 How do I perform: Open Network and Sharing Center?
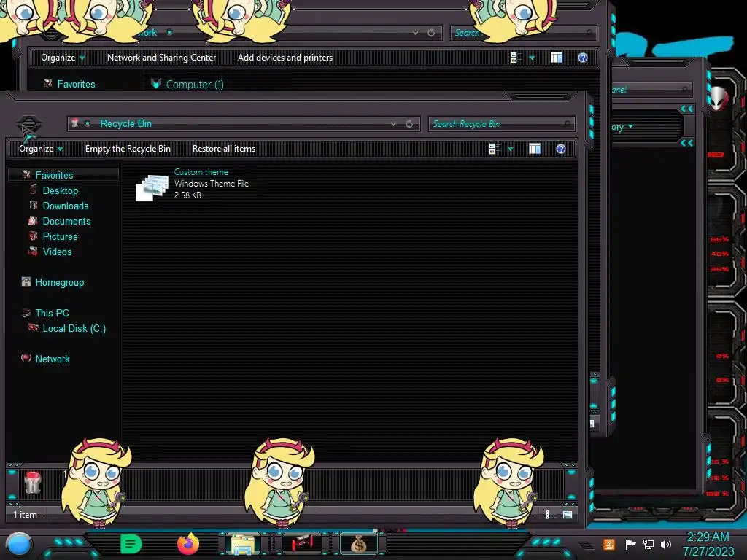(161, 57)
